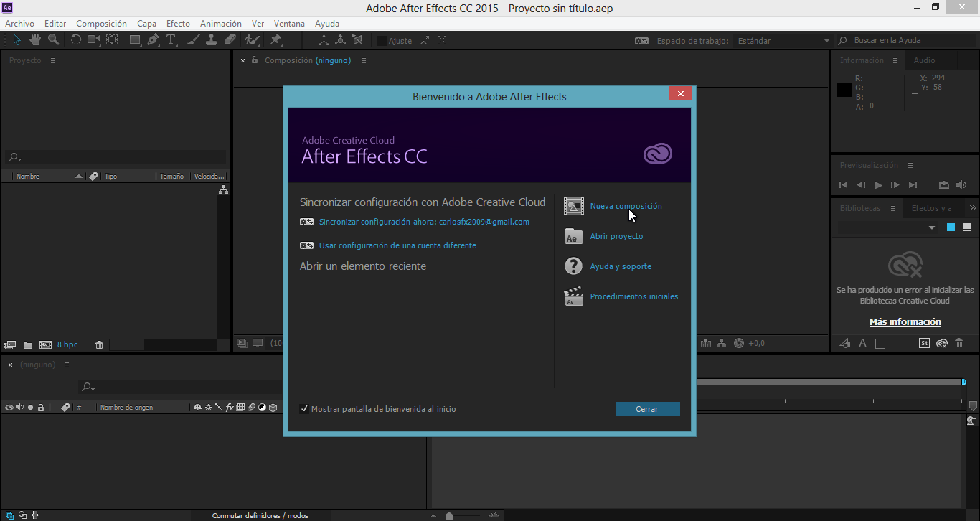Click the timeline zoom slider handle

[449, 516]
